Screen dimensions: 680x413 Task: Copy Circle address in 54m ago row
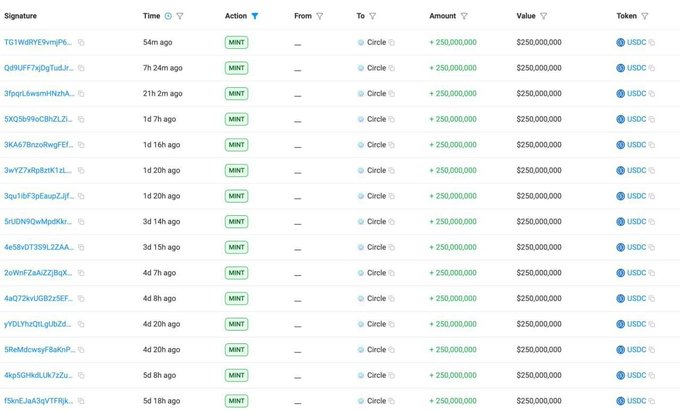click(392, 43)
